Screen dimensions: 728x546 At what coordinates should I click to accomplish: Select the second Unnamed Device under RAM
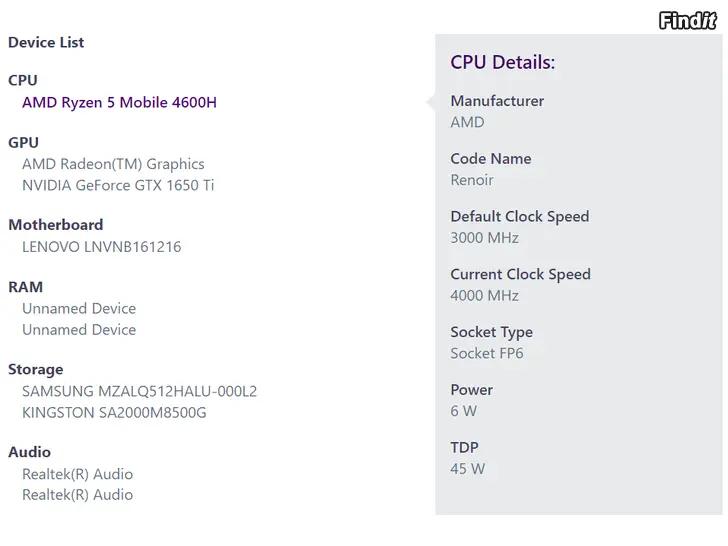pyautogui.click(x=79, y=330)
